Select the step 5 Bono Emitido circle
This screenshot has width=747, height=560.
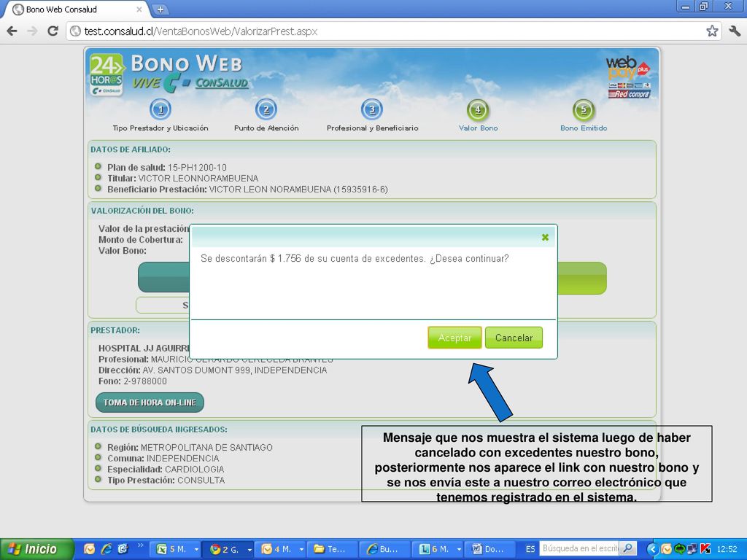tap(584, 110)
